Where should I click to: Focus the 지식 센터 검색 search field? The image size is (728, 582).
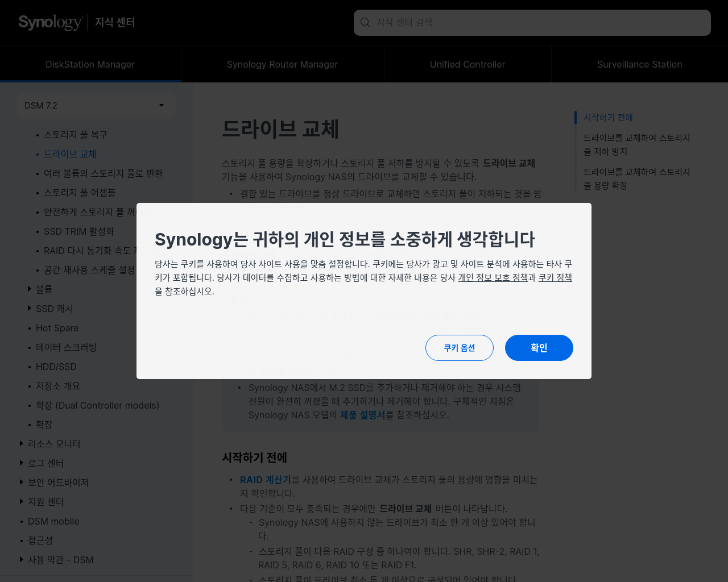click(532, 22)
